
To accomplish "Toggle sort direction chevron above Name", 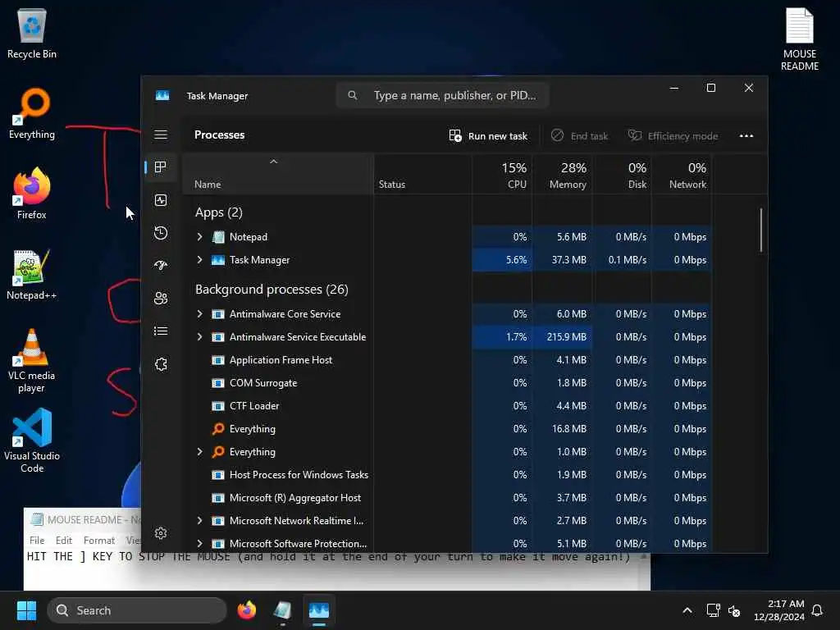I will [274, 162].
